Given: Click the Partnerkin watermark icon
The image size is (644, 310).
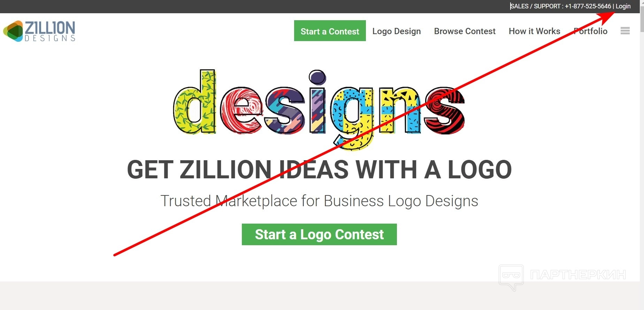Looking at the screenshot, I should [x=511, y=277].
